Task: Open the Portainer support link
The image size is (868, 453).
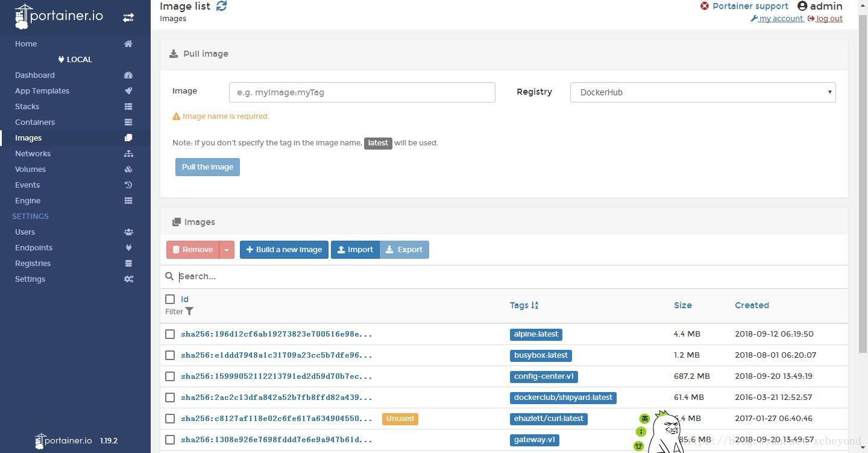Action: (x=750, y=6)
